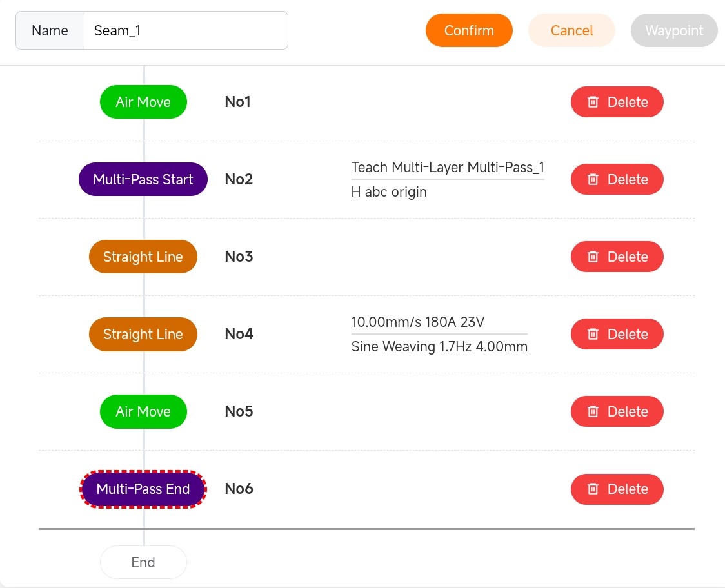The width and height of the screenshot is (725, 588).
Task: Select the Multi-Pass Start step
Action: (x=143, y=179)
